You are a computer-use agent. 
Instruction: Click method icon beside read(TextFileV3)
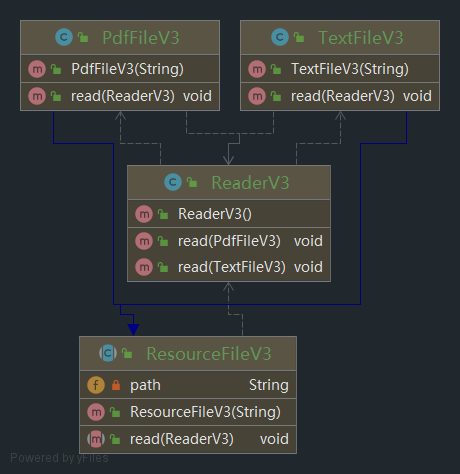click(x=144, y=267)
